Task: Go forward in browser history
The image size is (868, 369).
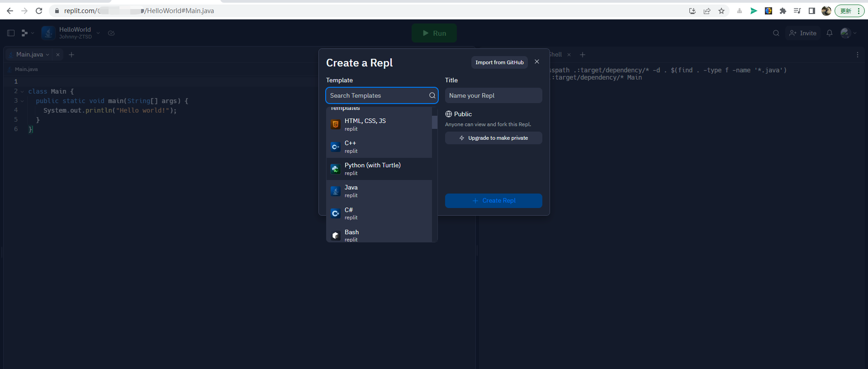Action: 24,11
